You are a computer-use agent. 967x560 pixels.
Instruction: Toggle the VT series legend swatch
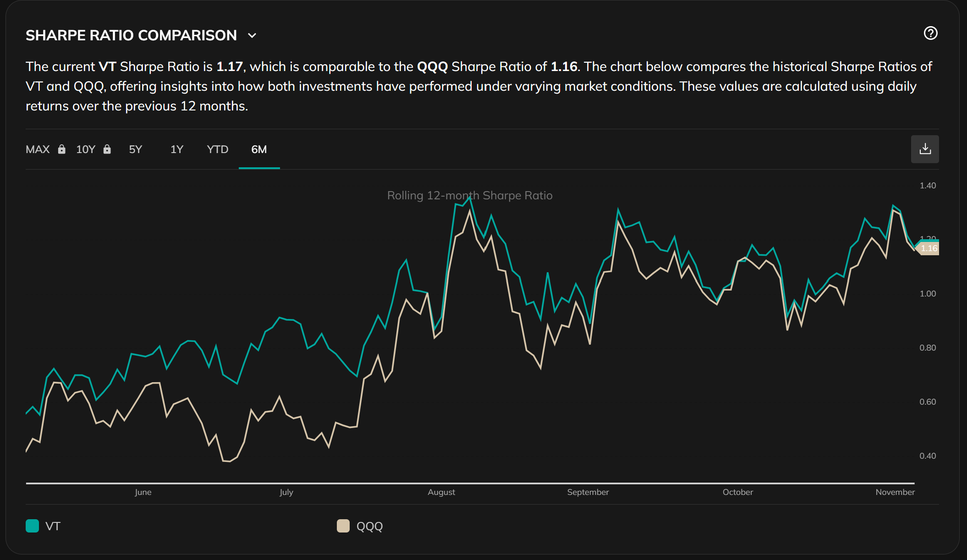pos(33,526)
